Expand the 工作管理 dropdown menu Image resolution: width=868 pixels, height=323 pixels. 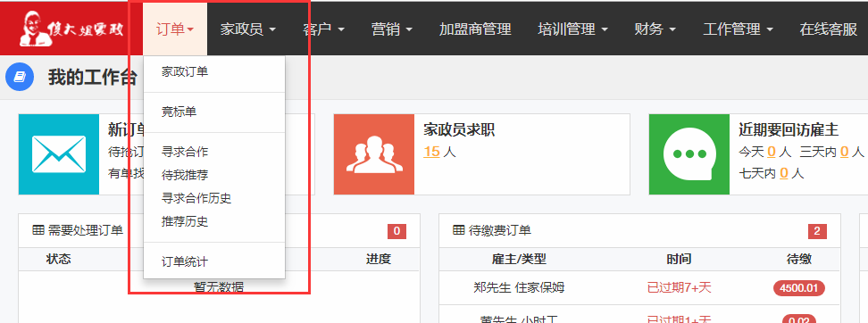pos(738,29)
